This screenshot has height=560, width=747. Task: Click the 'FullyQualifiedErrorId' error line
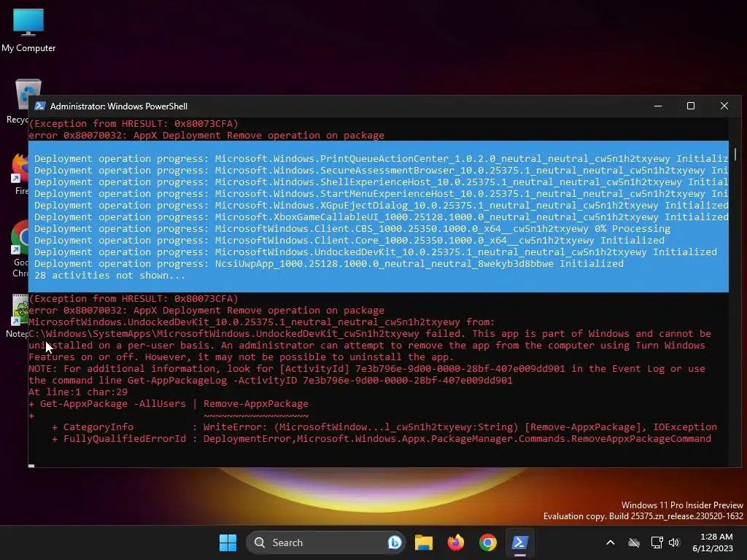click(382, 438)
